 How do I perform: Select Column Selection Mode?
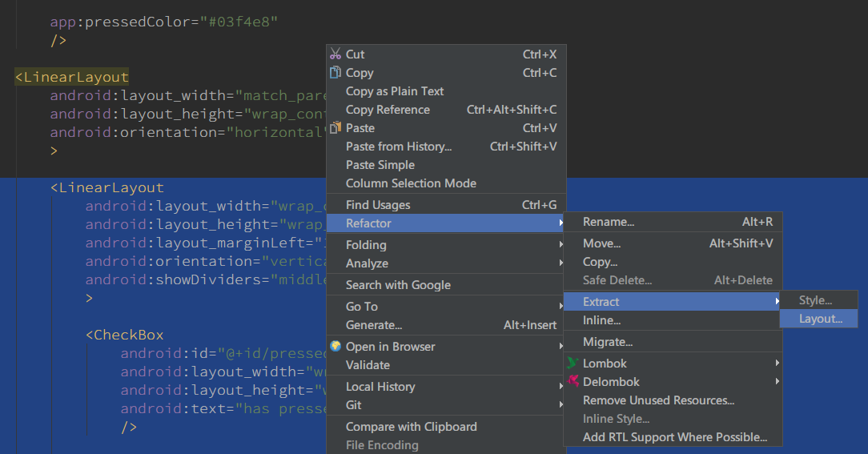click(411, 183)
